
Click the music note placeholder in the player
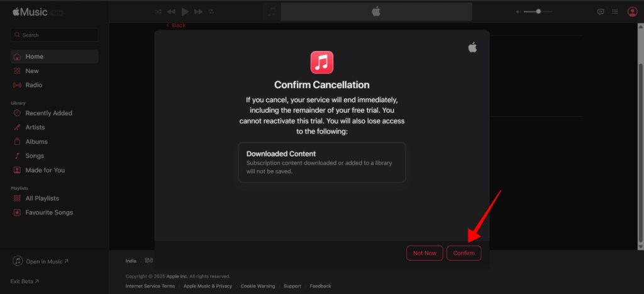(x=272, y=11)
